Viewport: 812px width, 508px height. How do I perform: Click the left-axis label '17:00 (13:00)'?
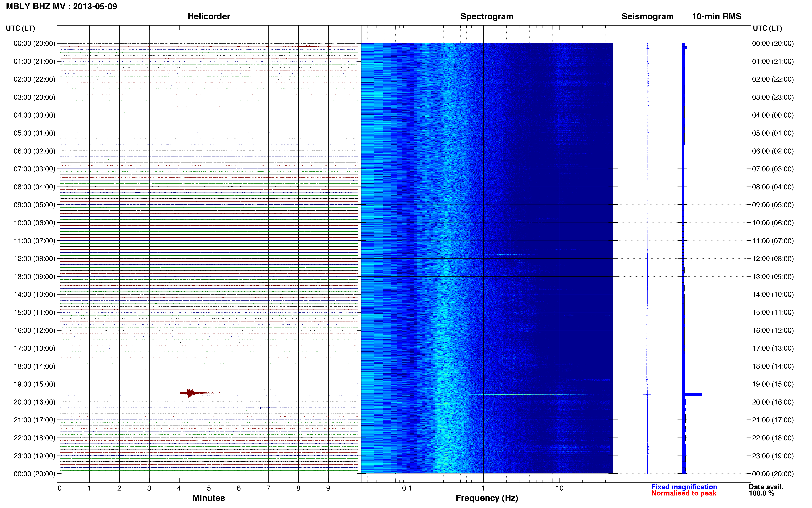pos(34,348)
